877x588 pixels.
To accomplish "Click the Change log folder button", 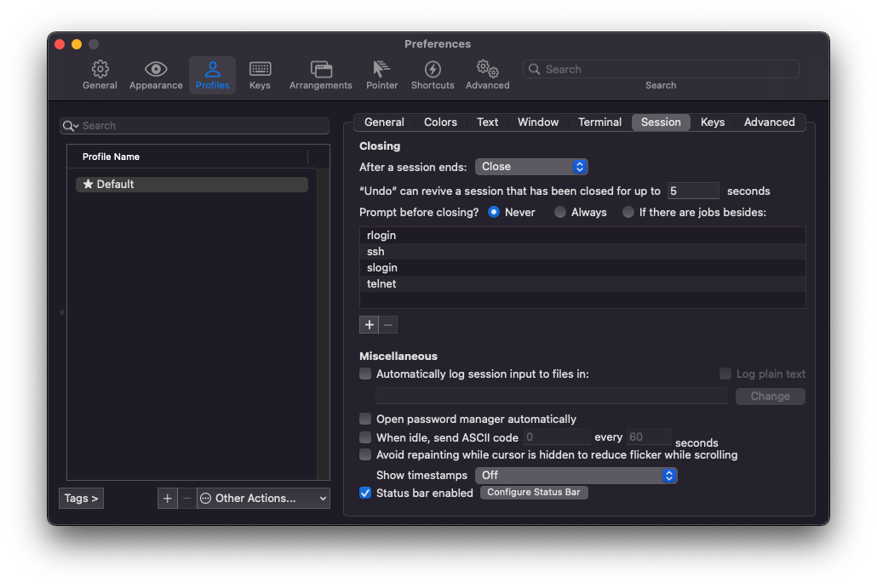I will 771,397.
